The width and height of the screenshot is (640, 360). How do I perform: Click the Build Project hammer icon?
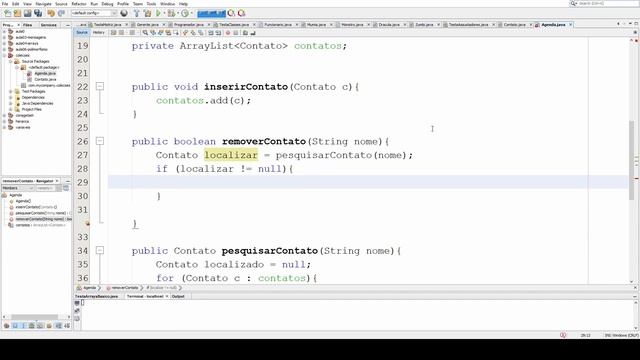[137, 13]
